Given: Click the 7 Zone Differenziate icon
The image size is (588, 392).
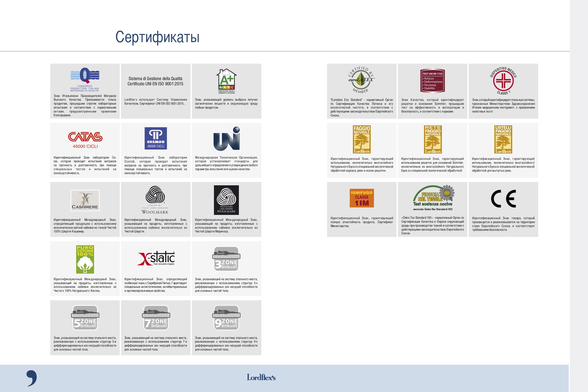Looking at the screenshot, I should pos(156,318).
